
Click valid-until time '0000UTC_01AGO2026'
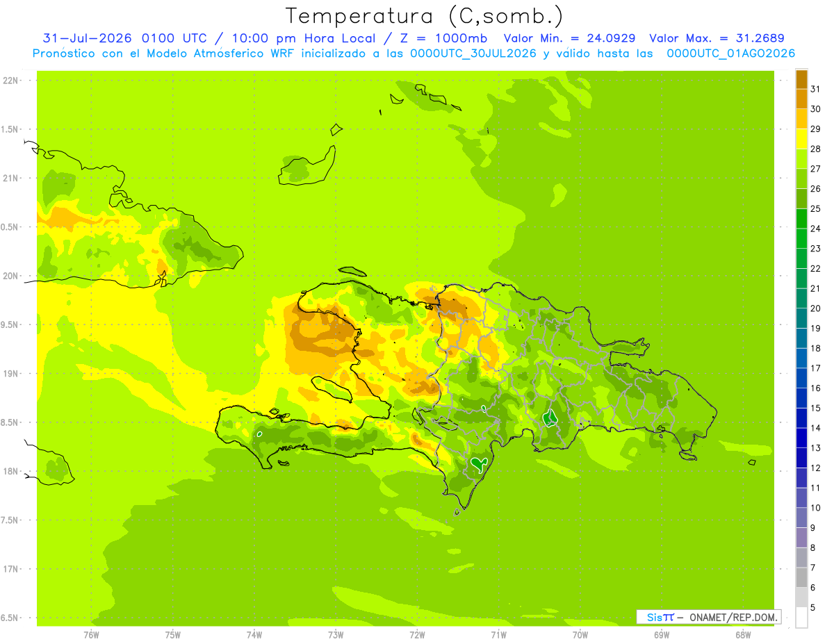coord(731,53)
